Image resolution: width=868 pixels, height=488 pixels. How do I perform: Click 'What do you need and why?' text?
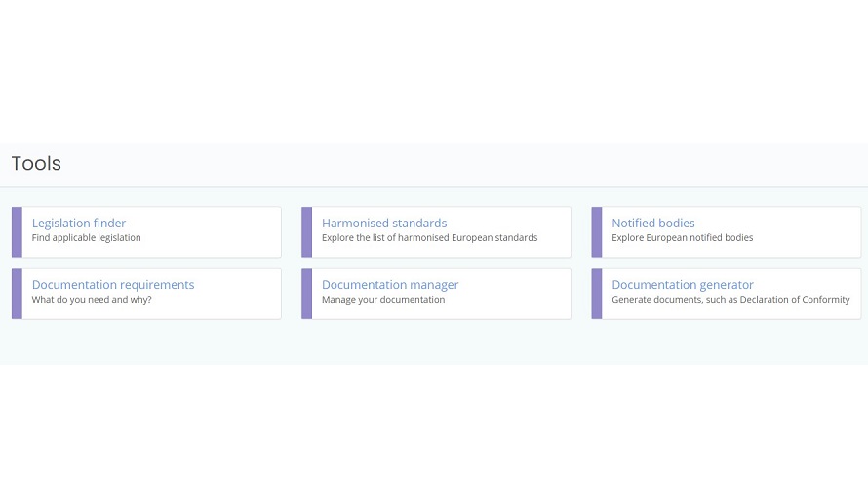tap(92, 300)
